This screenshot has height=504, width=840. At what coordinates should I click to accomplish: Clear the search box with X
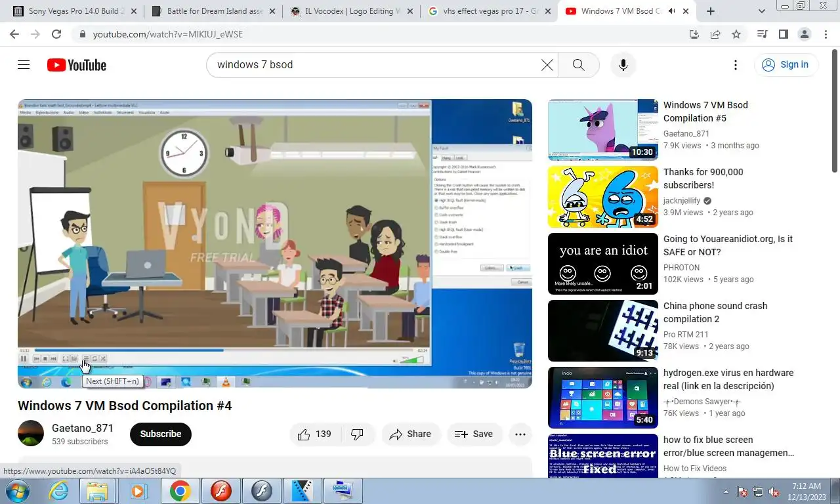click(x=547, y=64)
